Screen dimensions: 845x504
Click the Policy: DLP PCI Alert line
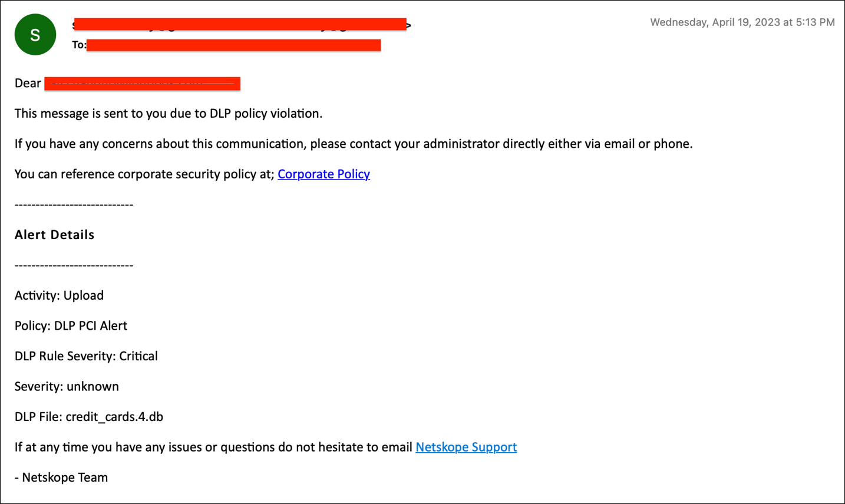71,326
